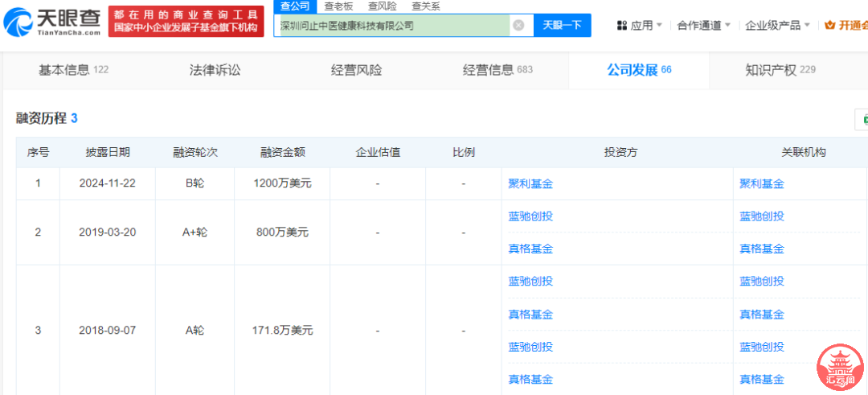Switch to the 查风险 search tab

click(382, 6)
